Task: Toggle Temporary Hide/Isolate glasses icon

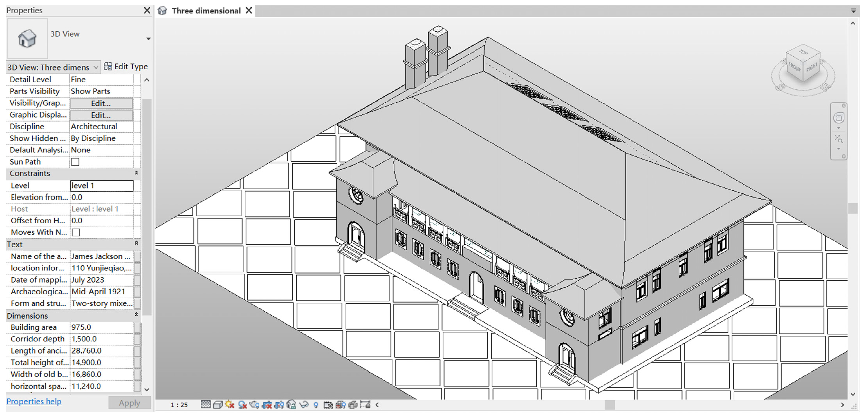Action: (x=304, y=405)
